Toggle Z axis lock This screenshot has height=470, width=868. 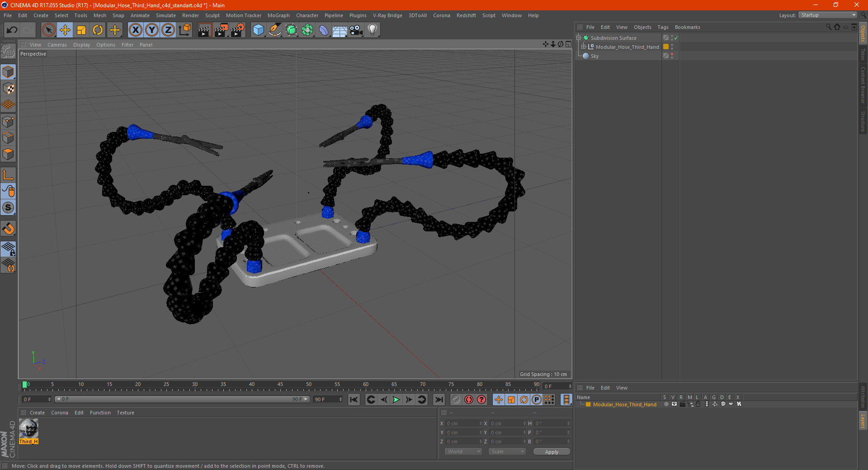168,30
